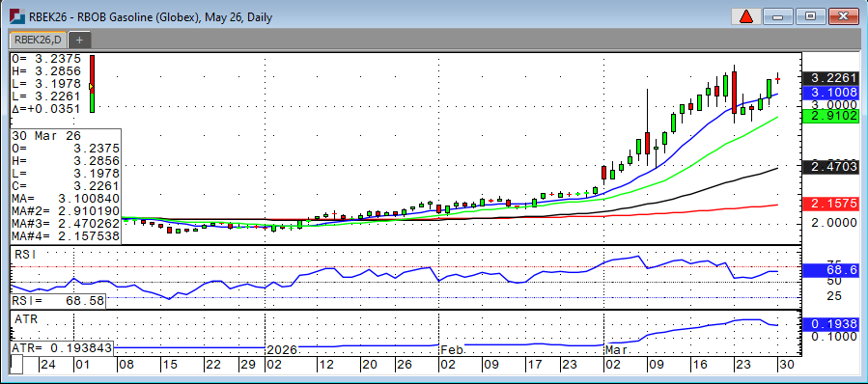Click the Mar month marker on the time axis
This screenshot has height=384, width=868.
coord(616,350)
